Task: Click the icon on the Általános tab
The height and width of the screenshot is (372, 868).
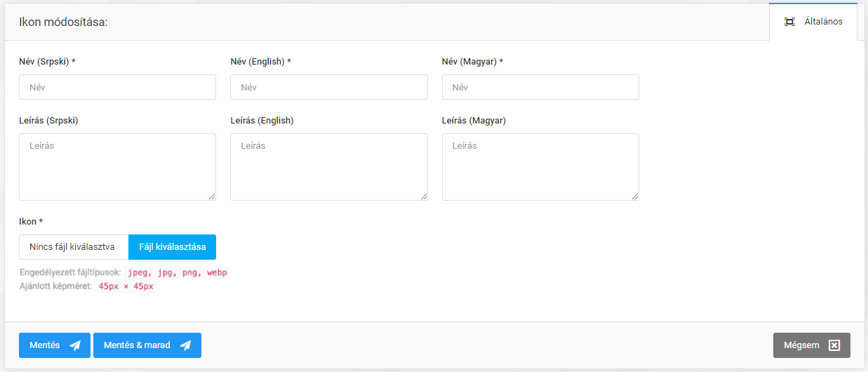Action: pyautogui.click(x=789, y=22)
